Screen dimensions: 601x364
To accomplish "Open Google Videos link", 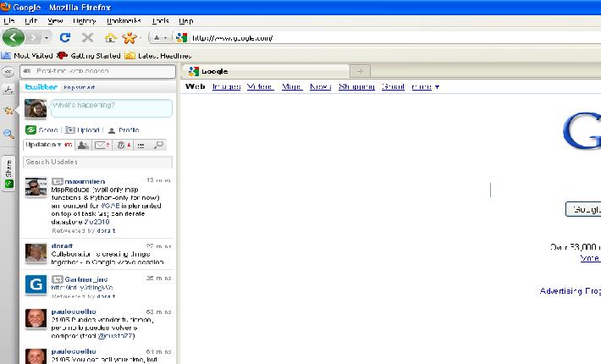I will coord(260,86).
